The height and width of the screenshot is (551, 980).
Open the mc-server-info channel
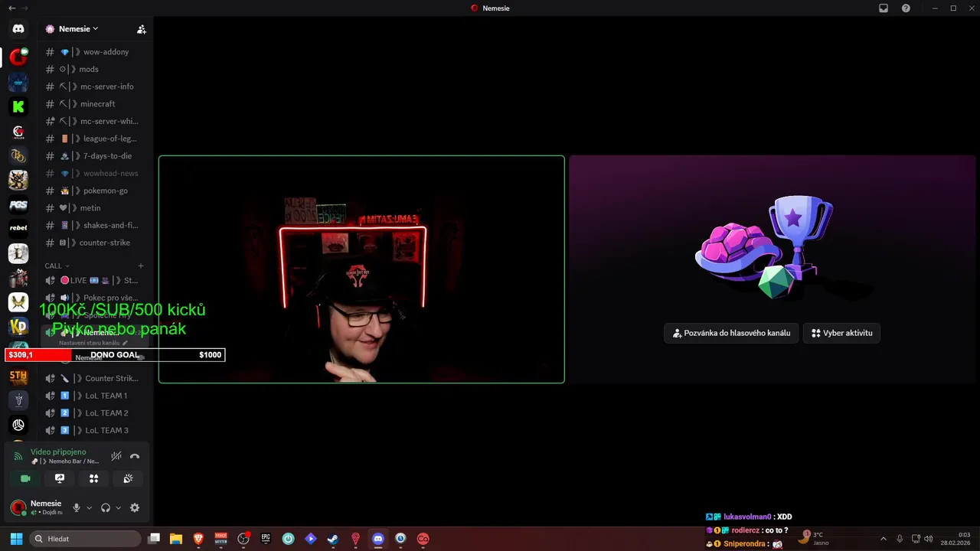click(x=95, y=86)
